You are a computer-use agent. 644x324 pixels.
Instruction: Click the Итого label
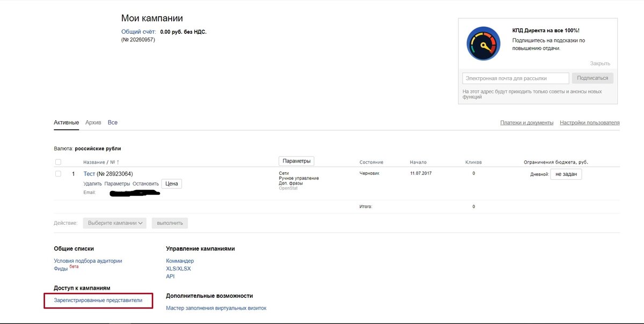[x=365, y=207]
